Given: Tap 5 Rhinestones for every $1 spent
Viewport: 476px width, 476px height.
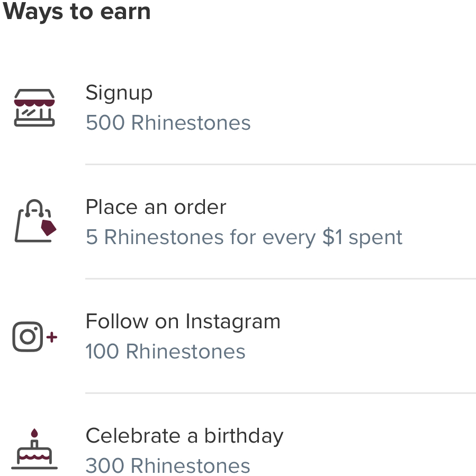Looking at the screenshot, I should click(x=244, y=237).
